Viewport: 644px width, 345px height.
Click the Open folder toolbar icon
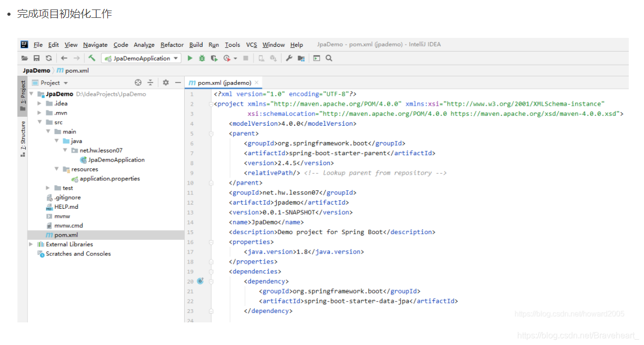(25, 58)
